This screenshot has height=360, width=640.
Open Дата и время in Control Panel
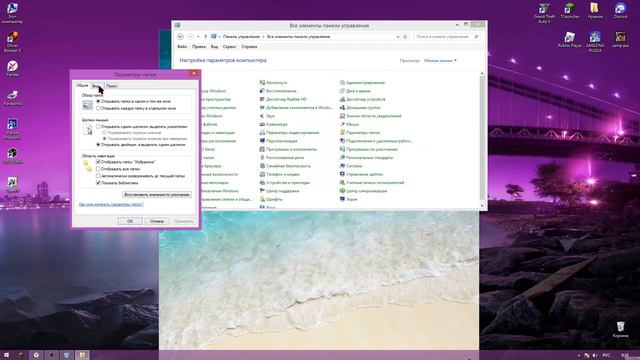coord(355,91)
